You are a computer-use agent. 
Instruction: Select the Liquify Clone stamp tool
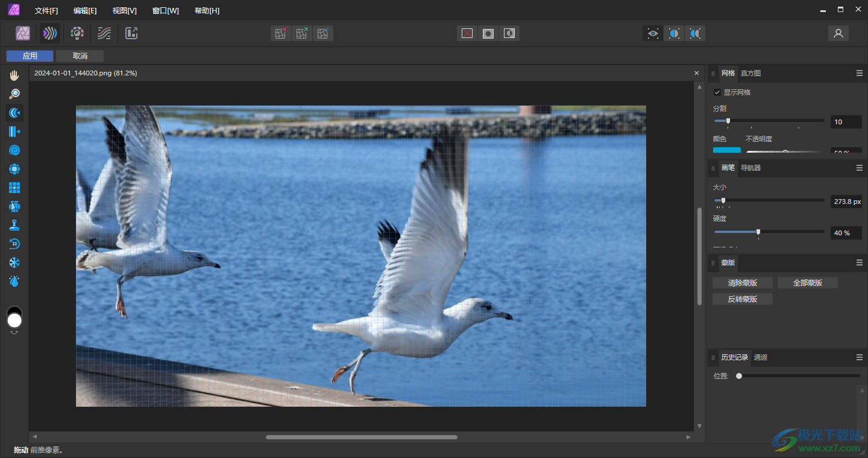point(15,225)
